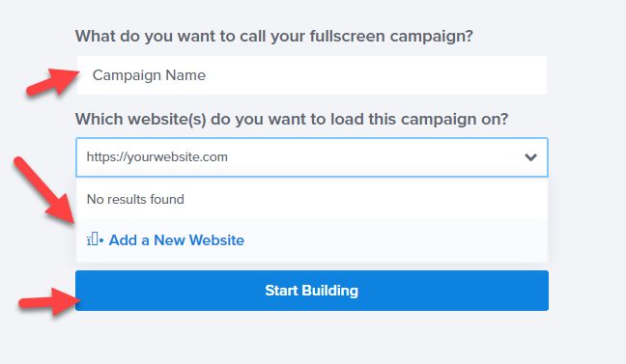This screenshot has height=364, width=626.
Task: Select the No results found entry
Action: tap(135, 199)
